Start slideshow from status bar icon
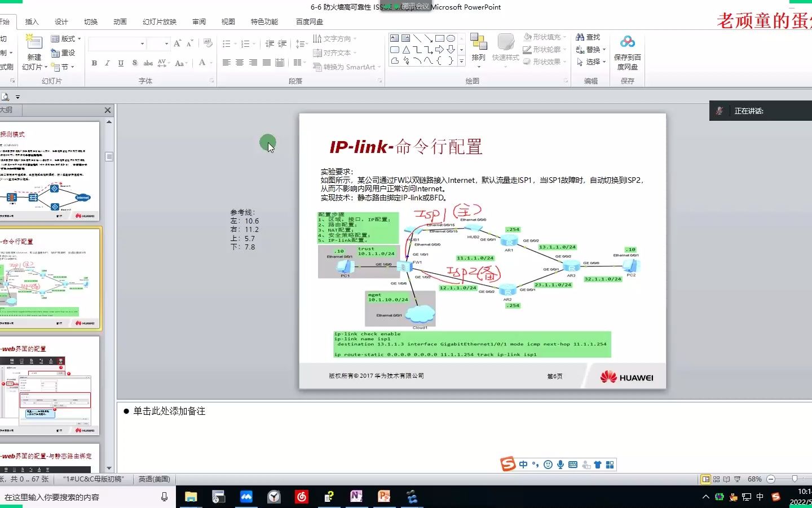 (x=737, y=479)
